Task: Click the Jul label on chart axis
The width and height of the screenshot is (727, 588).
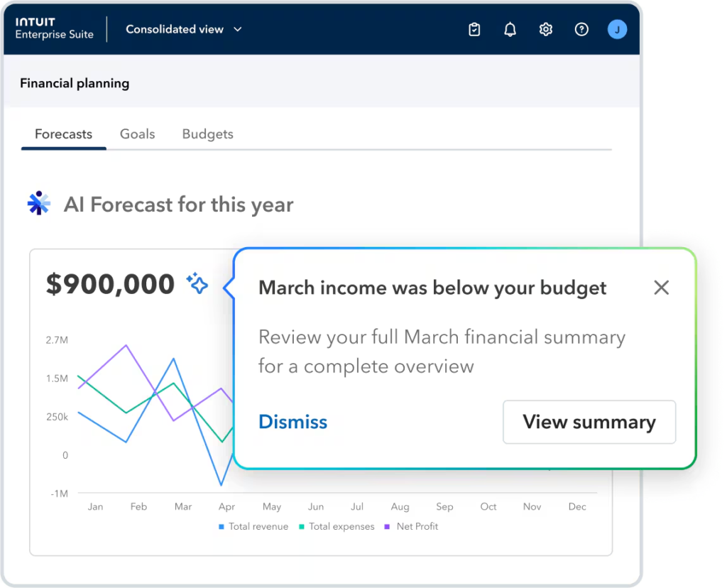Action: coord(357,506)
